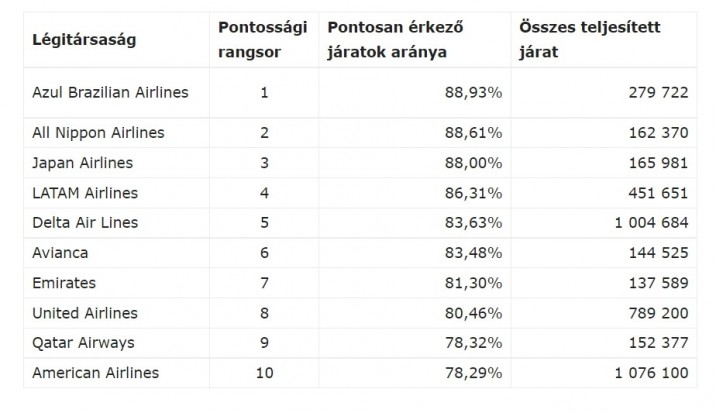Viewport: 716px width, 413px height.
Task: Select the 451 651 flights value
Action: point(658,193)
